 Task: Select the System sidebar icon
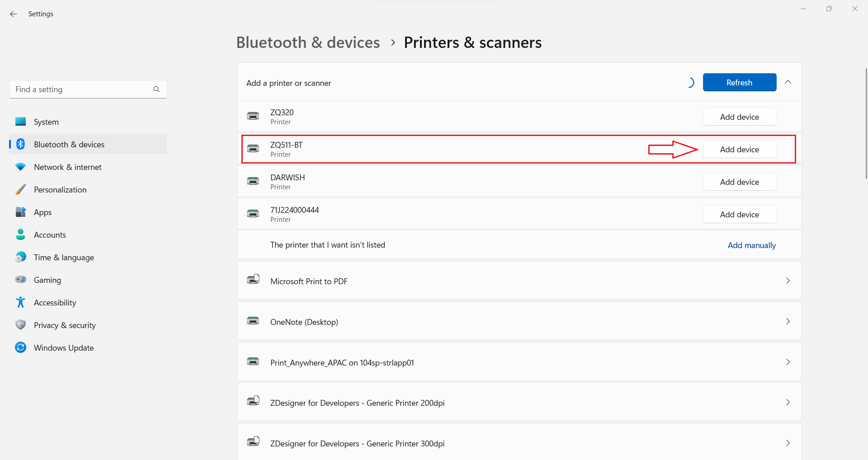(21, 122)
